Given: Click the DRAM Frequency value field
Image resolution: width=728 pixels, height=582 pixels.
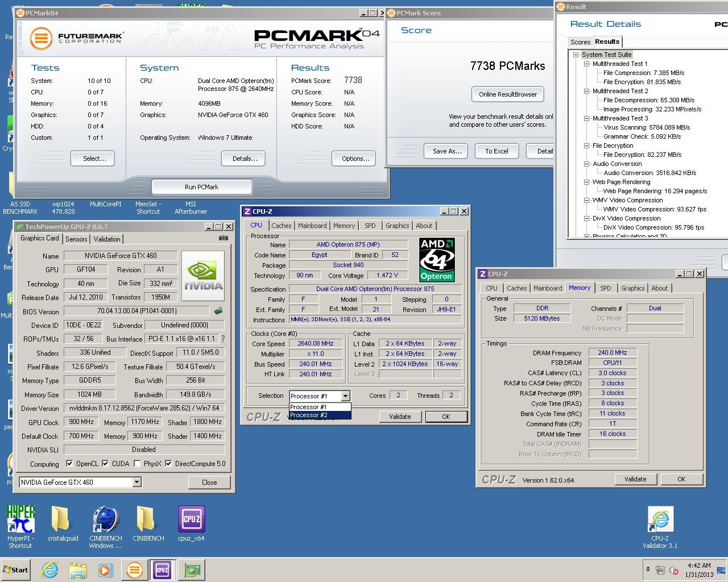Looking at the screenshot, I should pos(613,353).
